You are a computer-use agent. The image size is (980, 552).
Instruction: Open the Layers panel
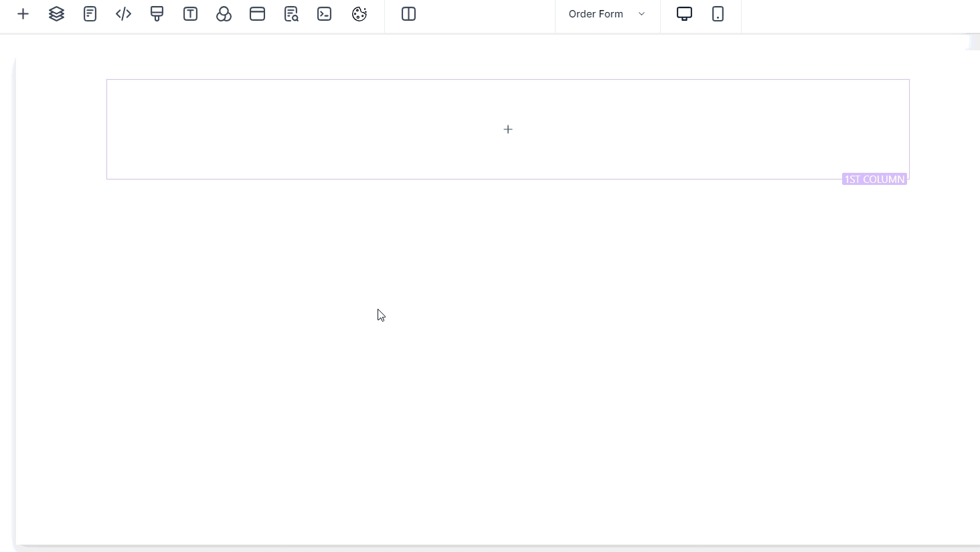coord(57,14)
